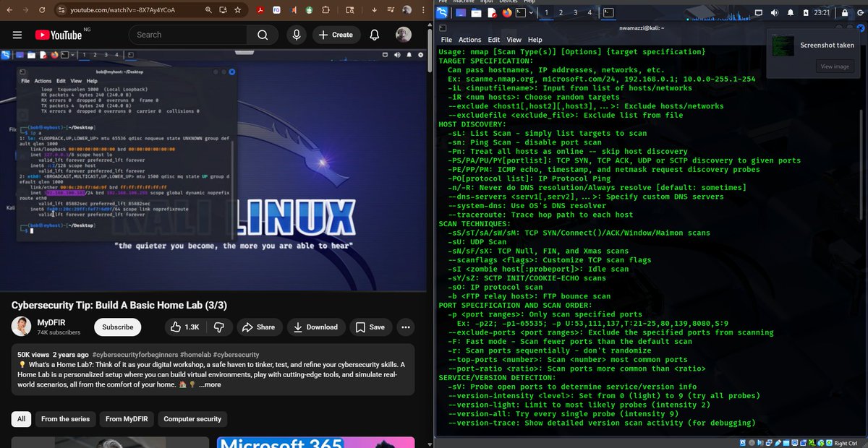
Task: Toggle like on the video (1.3K)
Action: 185,327
